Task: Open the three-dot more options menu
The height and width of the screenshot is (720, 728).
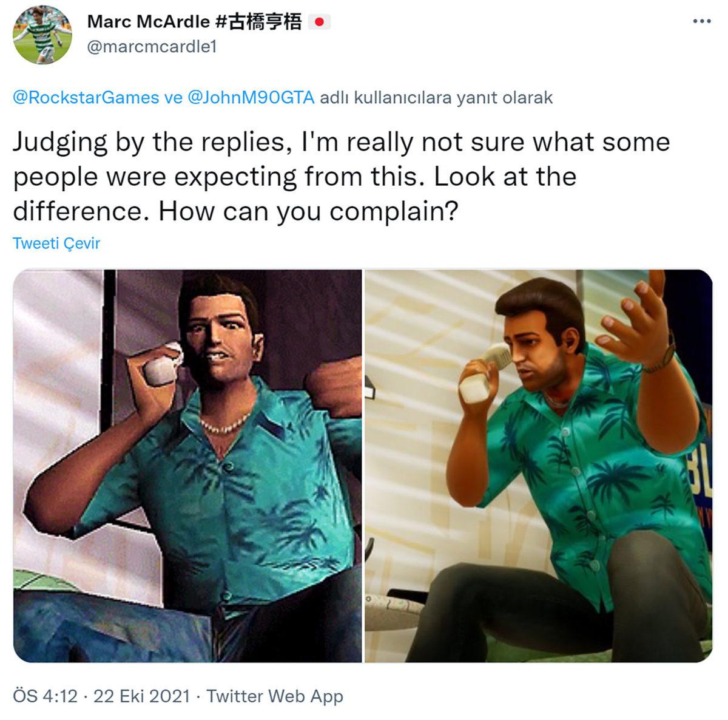Action: (x=701, y=22)
